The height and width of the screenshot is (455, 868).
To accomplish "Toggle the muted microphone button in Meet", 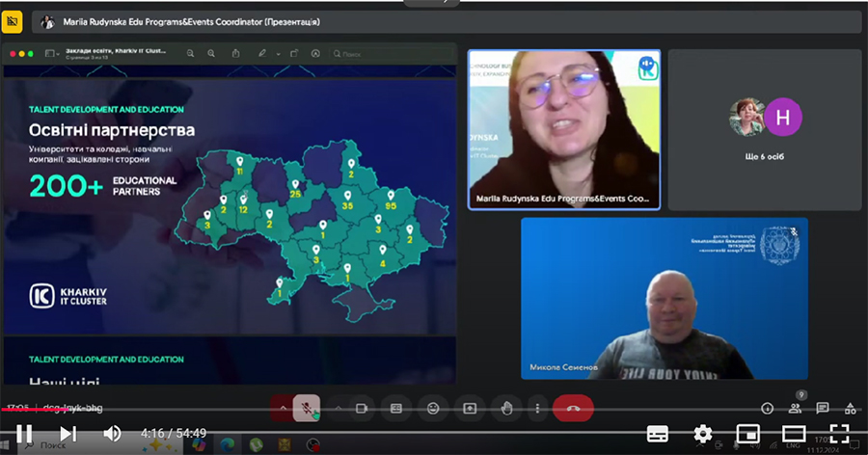I will 307,409.
